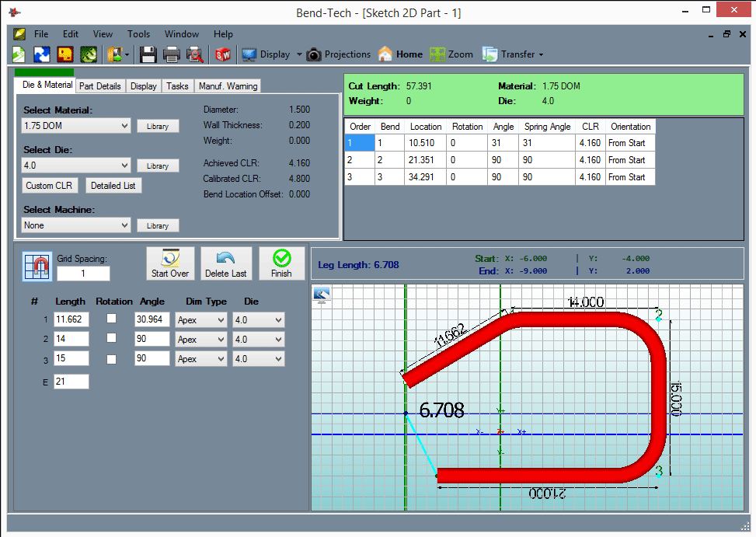This screenshot has width=756, height=537.
Task: Open the Tools menu
Action: pyautogui.click(x=138, y=33)
